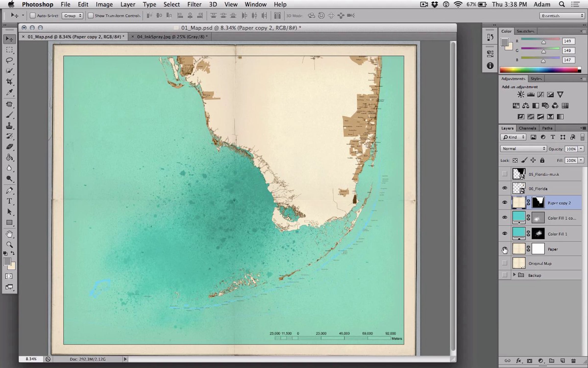Add a Levels adjustment
This screenshot has width=588, height=368.
pos(531,94)
